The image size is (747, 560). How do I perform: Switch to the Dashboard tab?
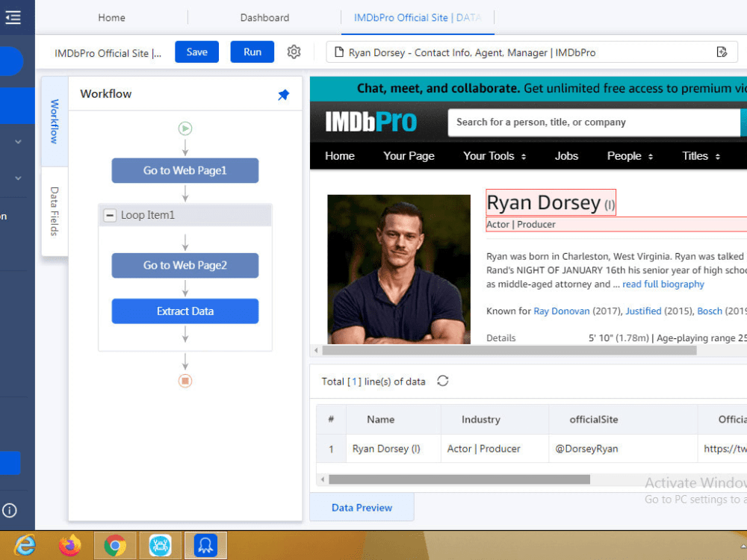coord(264,18)
